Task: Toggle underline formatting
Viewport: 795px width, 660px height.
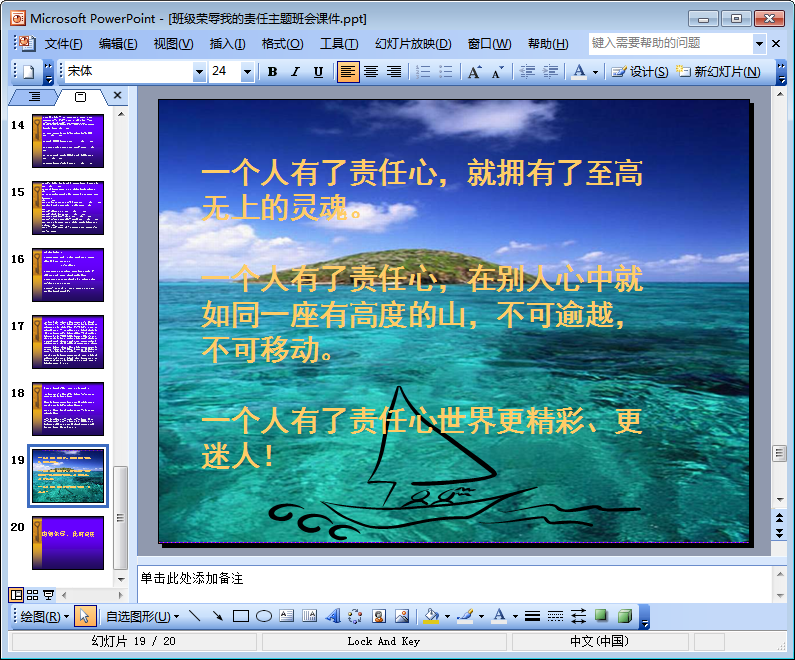Action: [x=318, y=72]
